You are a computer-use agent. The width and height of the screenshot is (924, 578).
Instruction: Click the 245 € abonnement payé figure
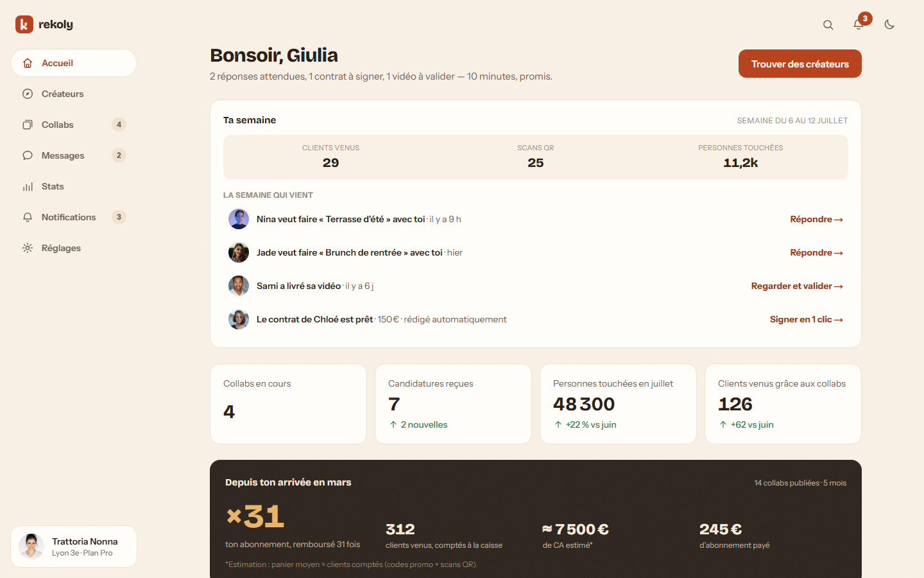[x=721, y=529]
